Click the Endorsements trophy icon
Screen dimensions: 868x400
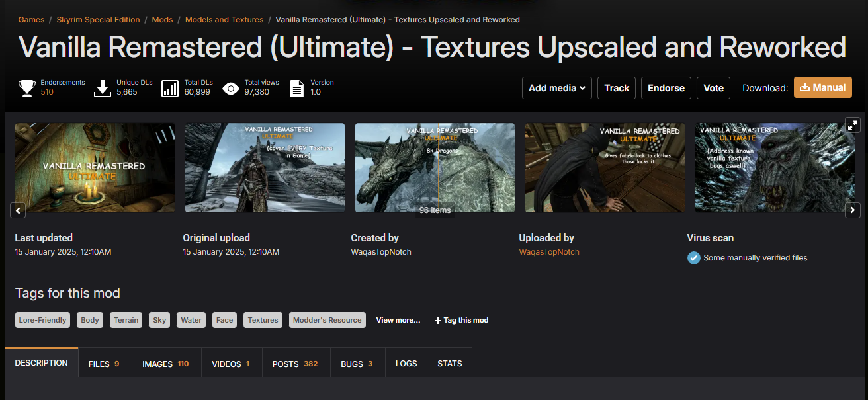pos(27,88)
